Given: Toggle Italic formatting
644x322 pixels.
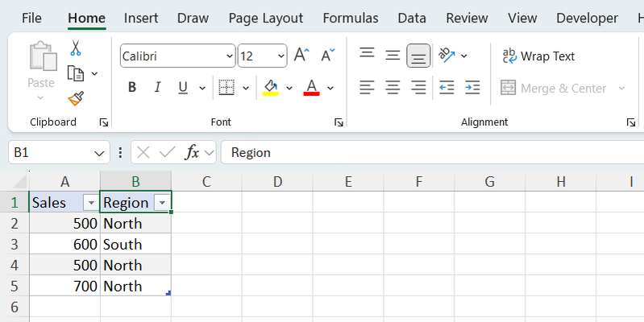Looking at the screenshot, I should pyautogui.click(x=157, y=88).
